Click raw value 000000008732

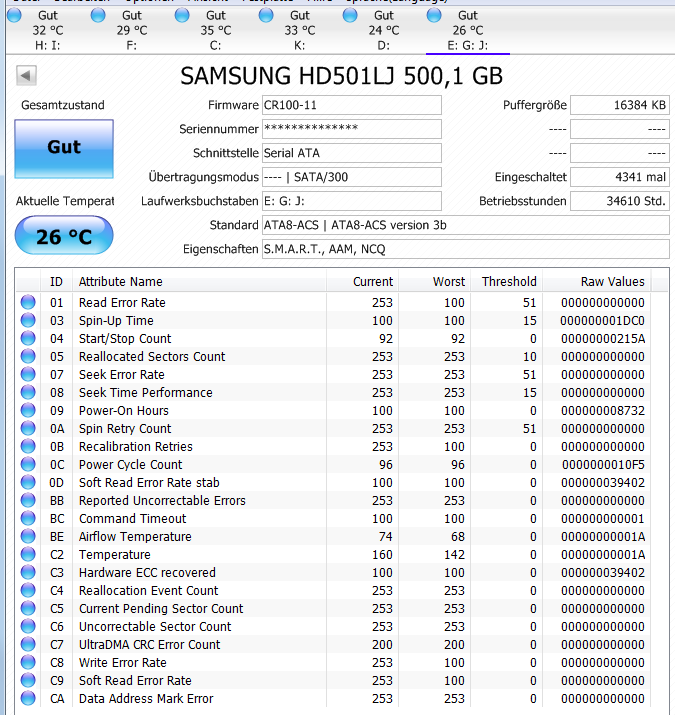click(602, 410)
